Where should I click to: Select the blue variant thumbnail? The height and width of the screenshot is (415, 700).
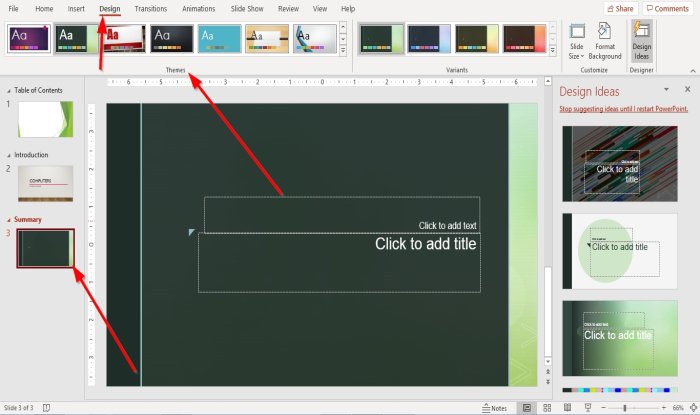click(x=429, y=39)
